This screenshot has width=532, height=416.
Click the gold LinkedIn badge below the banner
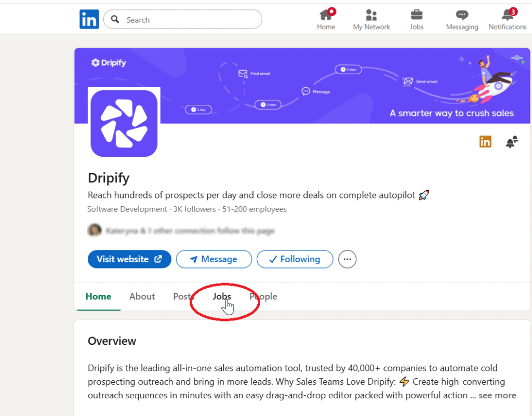(x=485, y=141)
